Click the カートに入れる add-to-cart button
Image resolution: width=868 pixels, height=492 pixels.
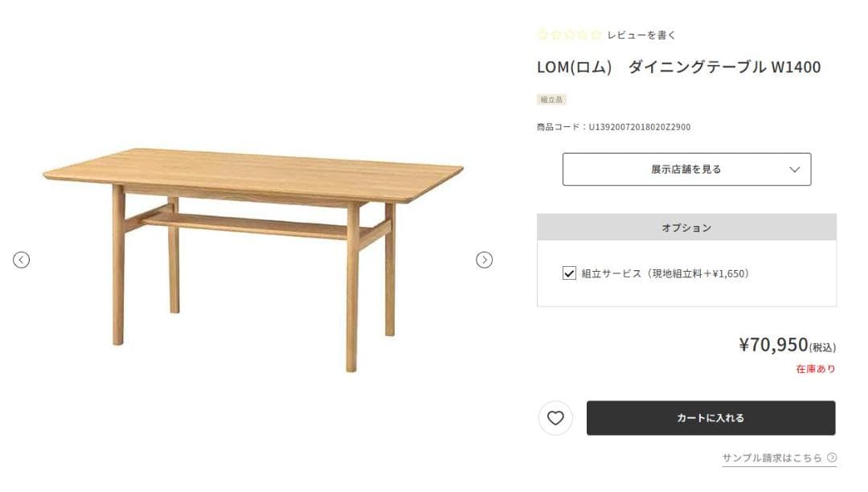pos(712,418)
